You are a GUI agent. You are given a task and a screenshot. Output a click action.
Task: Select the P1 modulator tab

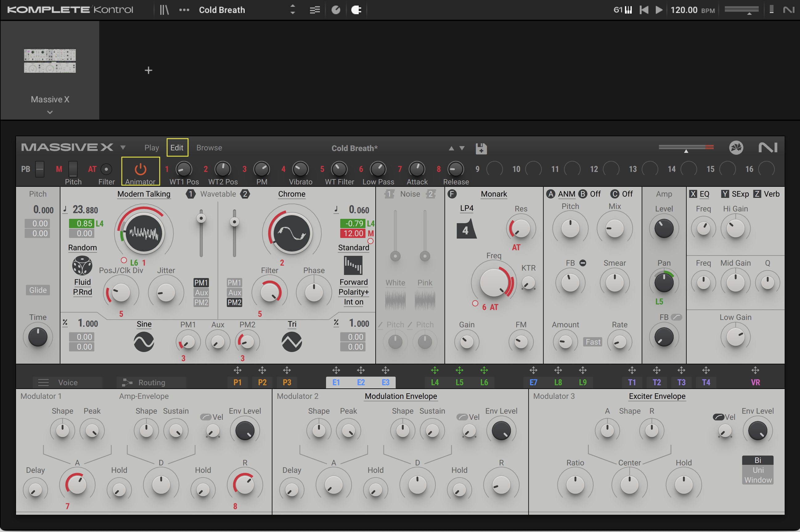237,383
